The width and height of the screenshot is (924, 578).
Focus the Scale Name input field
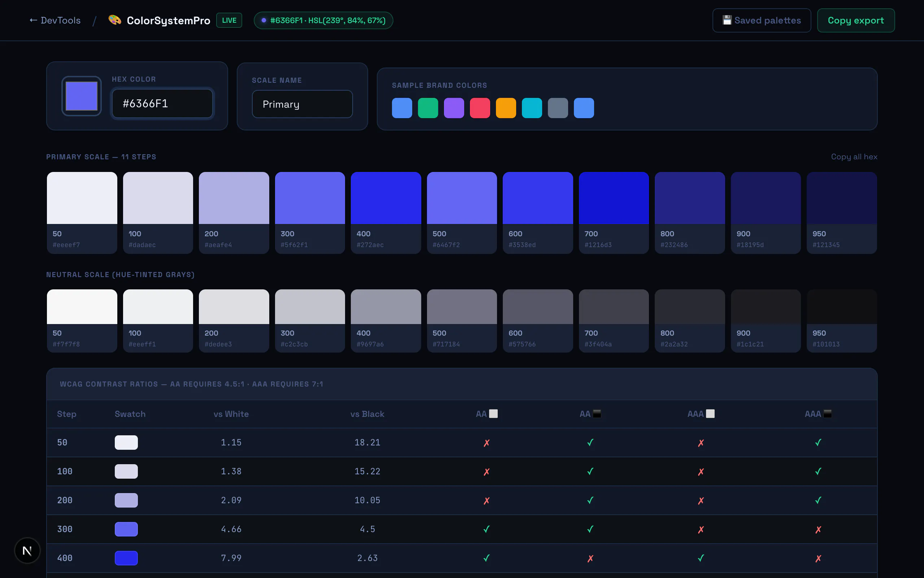click(x=302, y=104)
